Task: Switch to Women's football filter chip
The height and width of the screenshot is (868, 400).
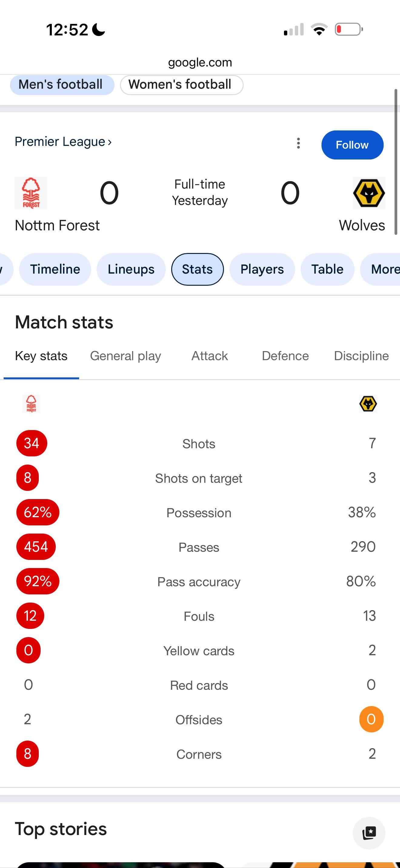Action: pyautogui.click(x=181, y=84)
